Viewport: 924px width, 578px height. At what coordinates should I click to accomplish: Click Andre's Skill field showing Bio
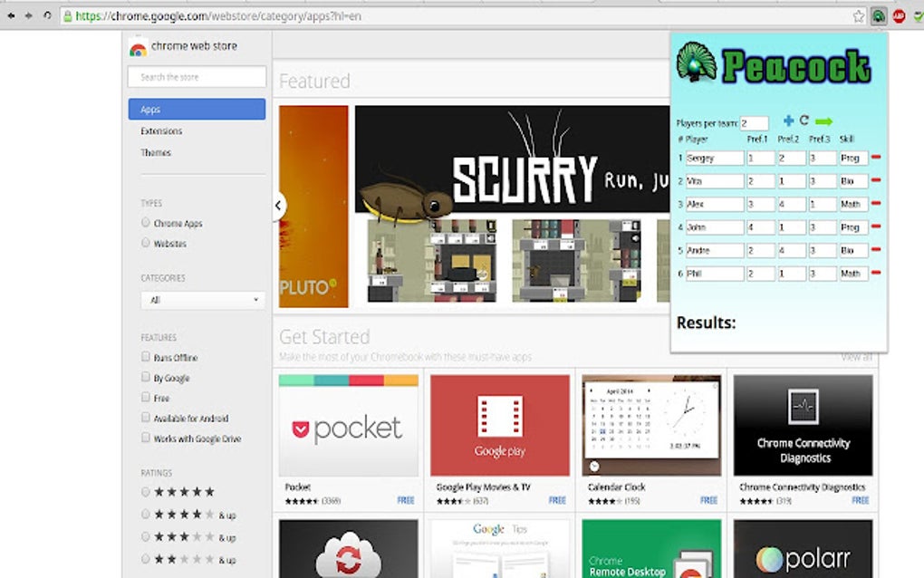853,250
